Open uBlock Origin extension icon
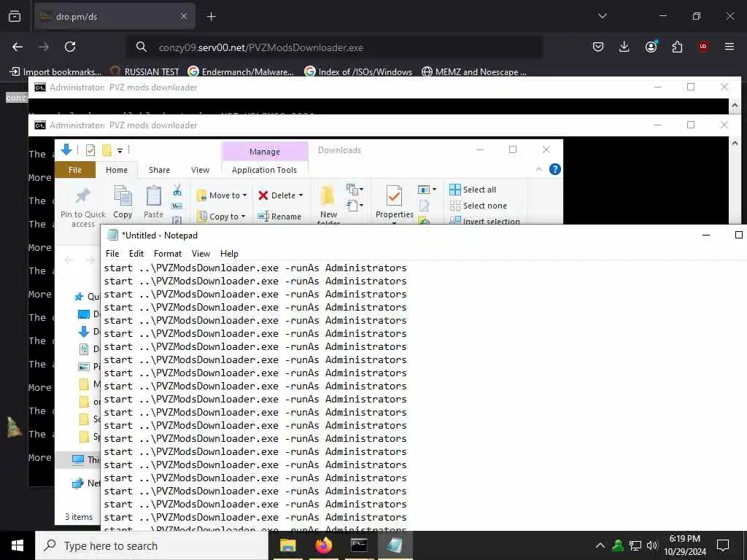This screenshot has height=560, width=747. 703,47
